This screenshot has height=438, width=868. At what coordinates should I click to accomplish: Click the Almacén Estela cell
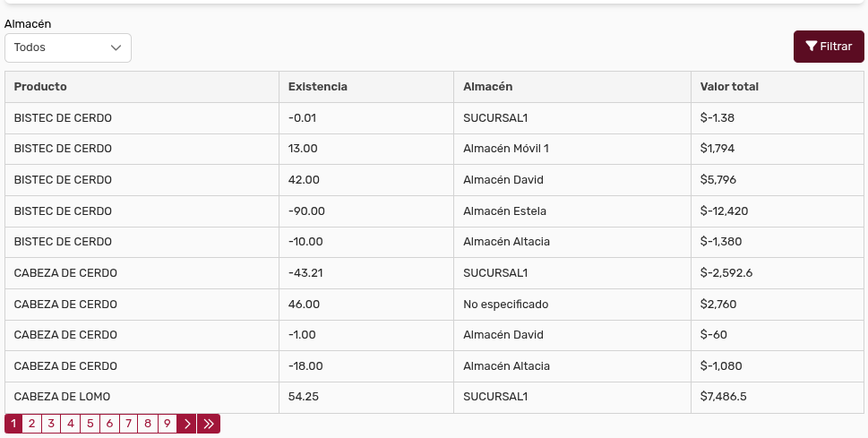tap(504, 211)
